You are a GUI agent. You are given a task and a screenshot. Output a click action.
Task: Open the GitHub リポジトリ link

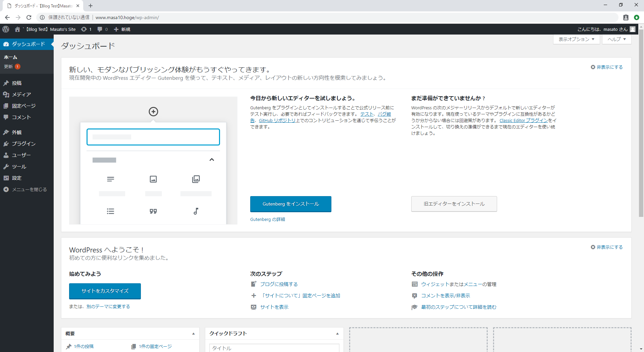(277, 120)
